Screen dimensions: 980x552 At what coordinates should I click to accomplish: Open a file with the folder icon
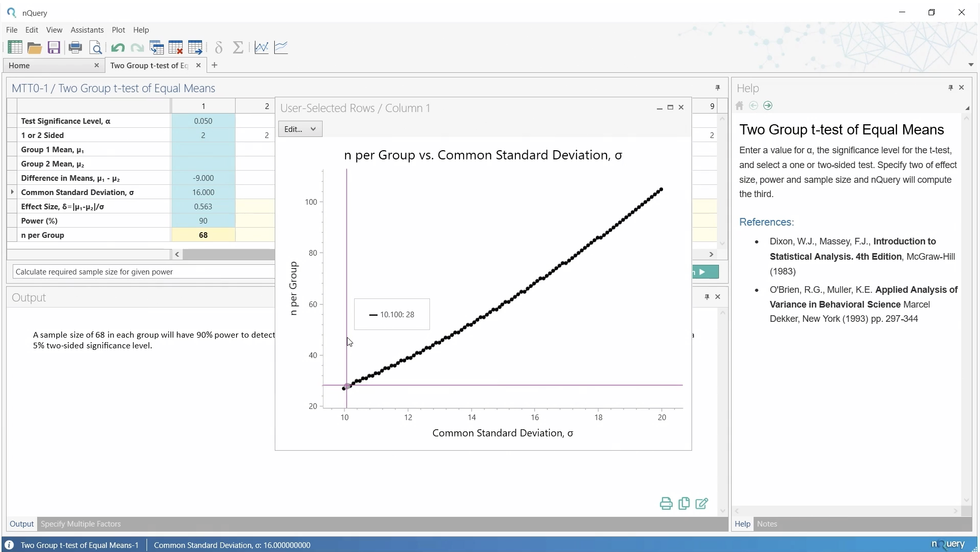(x=35, y=48)
